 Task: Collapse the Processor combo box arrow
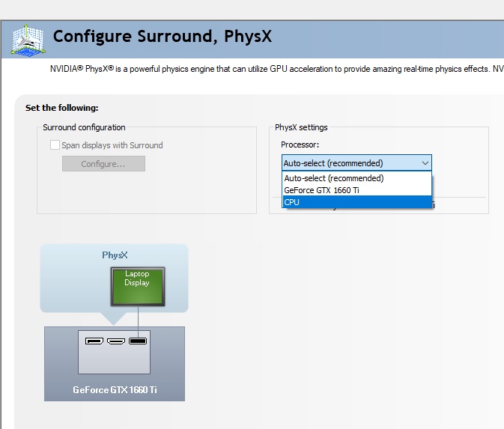[425, 163]
